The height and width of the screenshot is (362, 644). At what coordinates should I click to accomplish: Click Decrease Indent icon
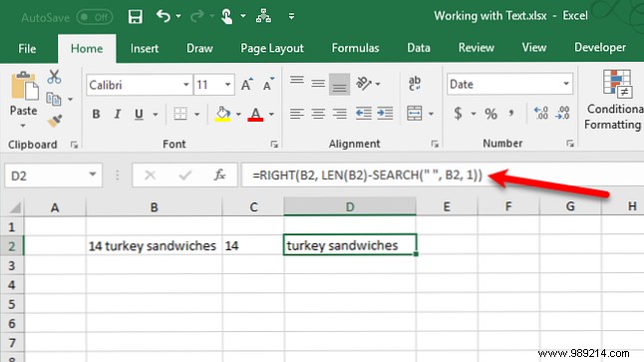tap(364, 114)
